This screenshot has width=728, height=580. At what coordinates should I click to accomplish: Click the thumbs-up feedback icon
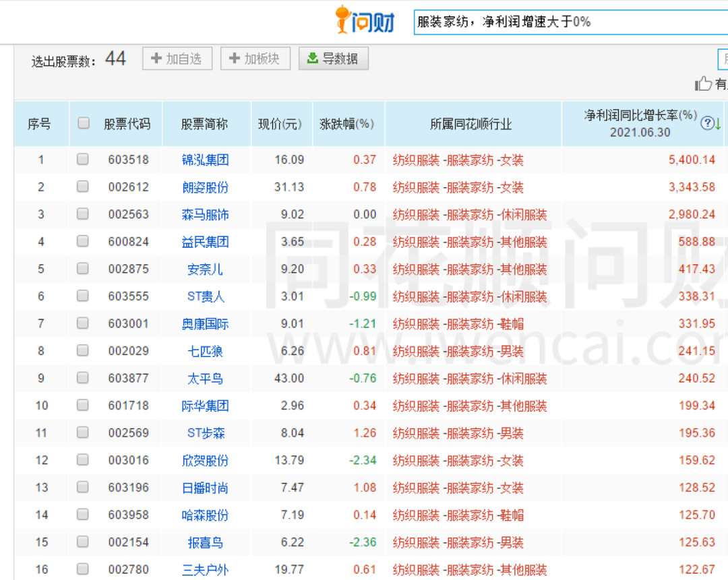(703, 84)
